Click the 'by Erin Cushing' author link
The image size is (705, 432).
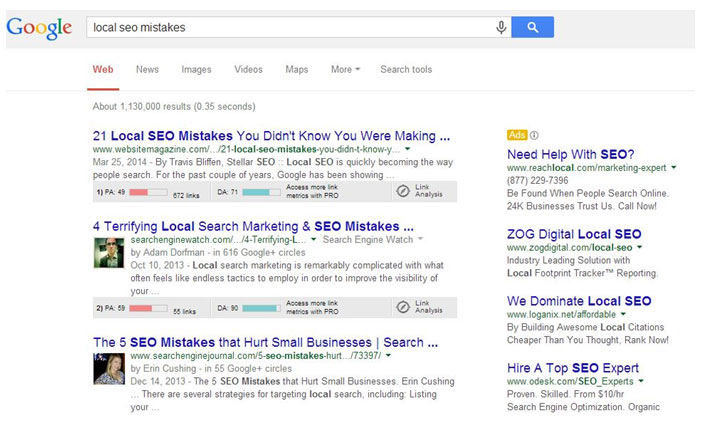pyautogui.click(x=163, y=369)
